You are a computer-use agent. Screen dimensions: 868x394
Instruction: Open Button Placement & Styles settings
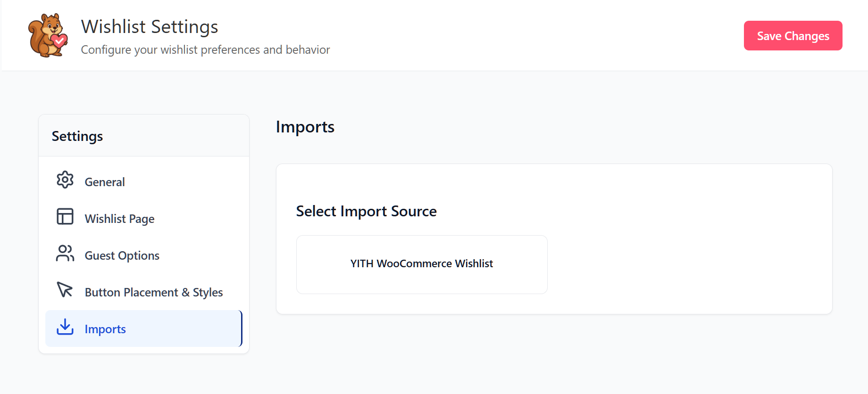(x=153, y=292)
